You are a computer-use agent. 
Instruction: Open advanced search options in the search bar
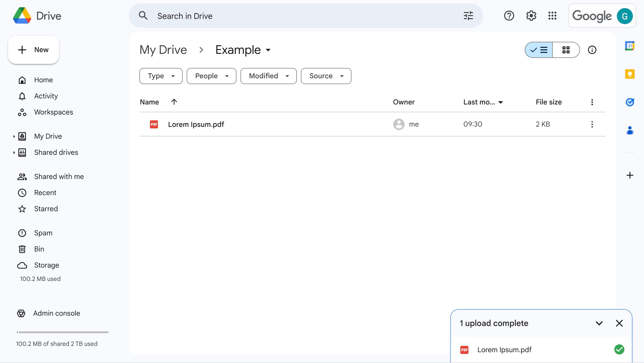[468, 16]
